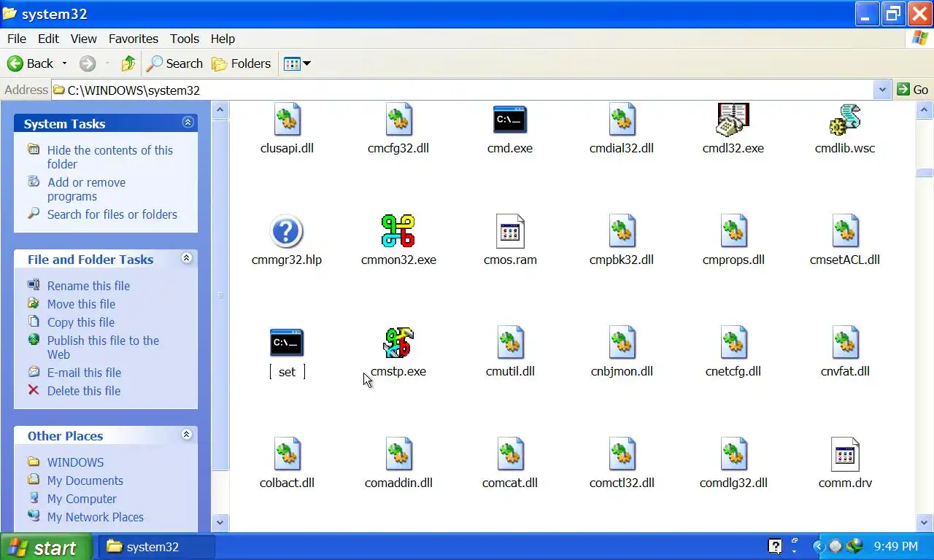Click the file list scrollbar thumb
Screen dimensions: 934x560
point(925,173)
